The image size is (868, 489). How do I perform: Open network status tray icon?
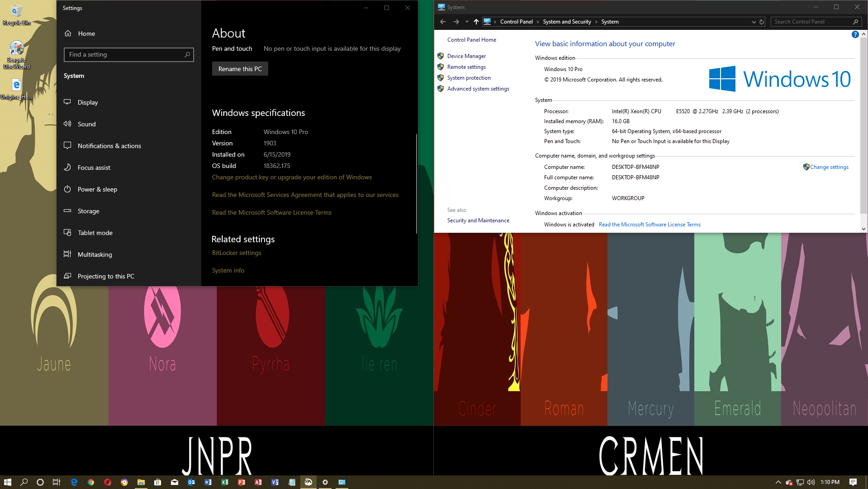[800, 482]
